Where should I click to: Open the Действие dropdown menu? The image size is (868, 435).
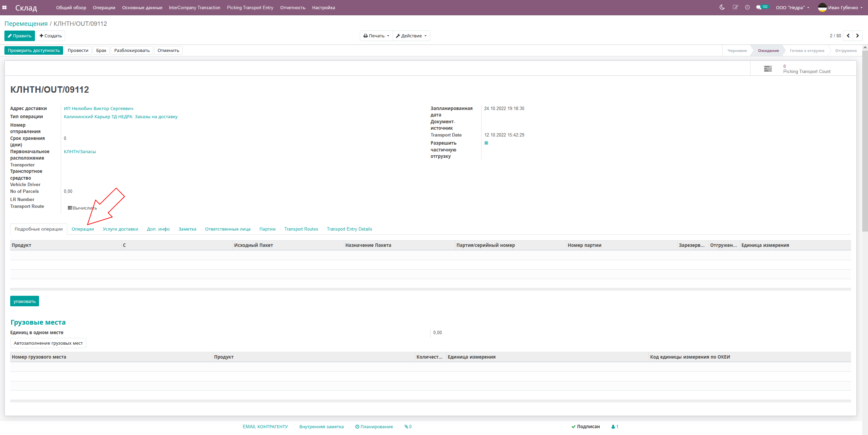coord(411,36)
